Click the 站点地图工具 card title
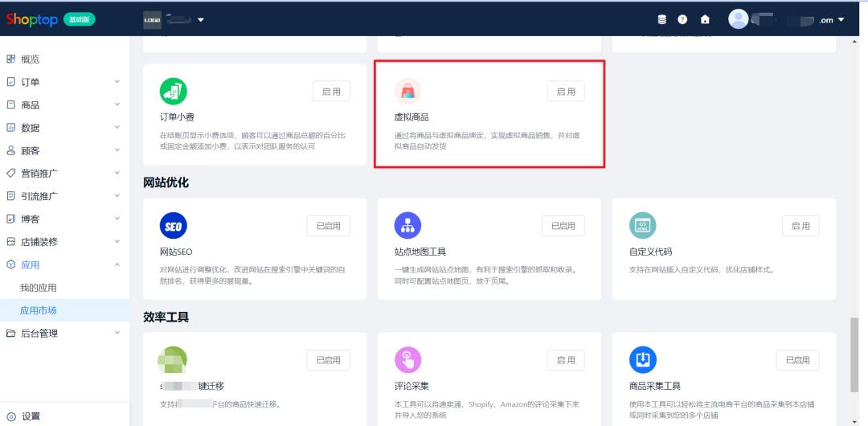Screen dimensions: 868x426 [x=420, y=252]
